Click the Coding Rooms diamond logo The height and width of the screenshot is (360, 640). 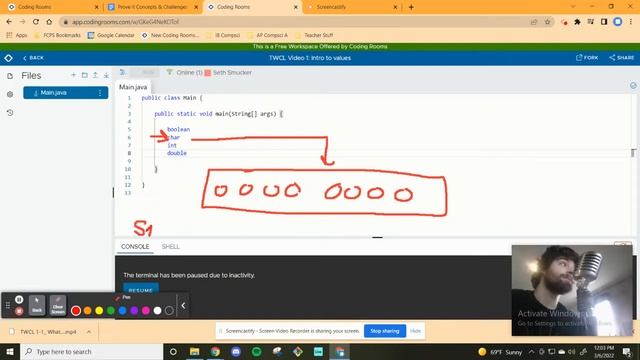coord(8,58)
